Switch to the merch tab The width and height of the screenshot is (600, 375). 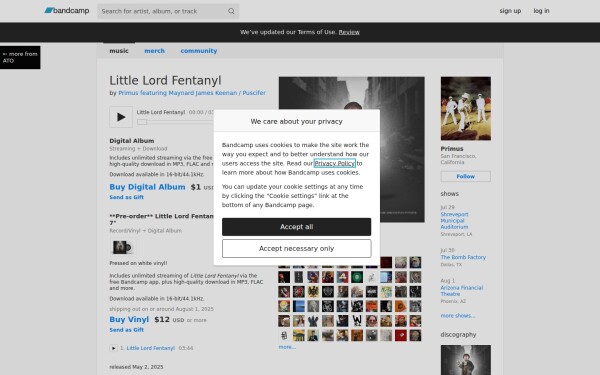coord(154,51)
